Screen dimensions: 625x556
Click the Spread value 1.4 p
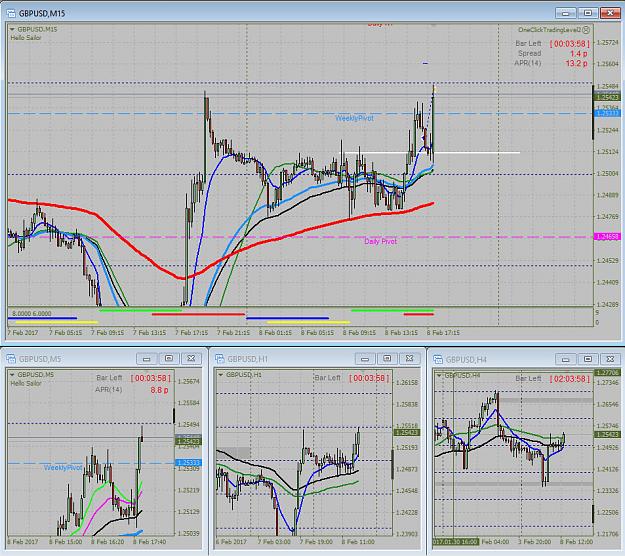(x=578, y=53)
